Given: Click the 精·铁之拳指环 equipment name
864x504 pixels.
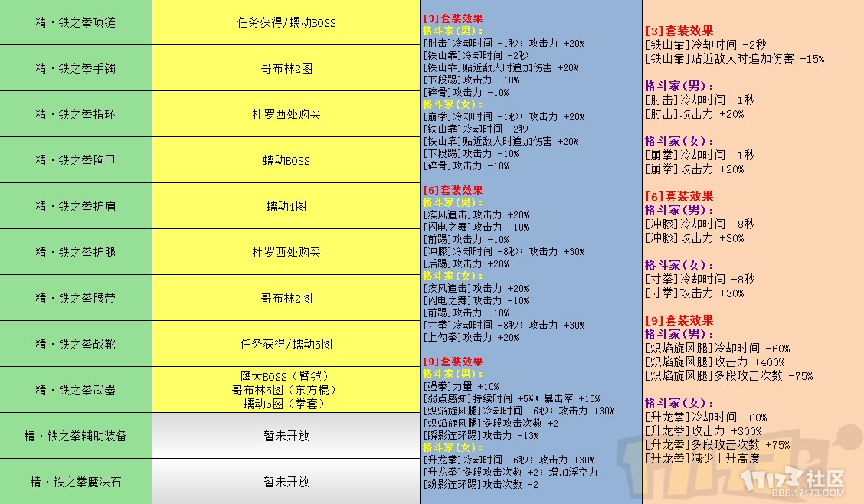Looking at the screenshot, I should coord(75,114).
